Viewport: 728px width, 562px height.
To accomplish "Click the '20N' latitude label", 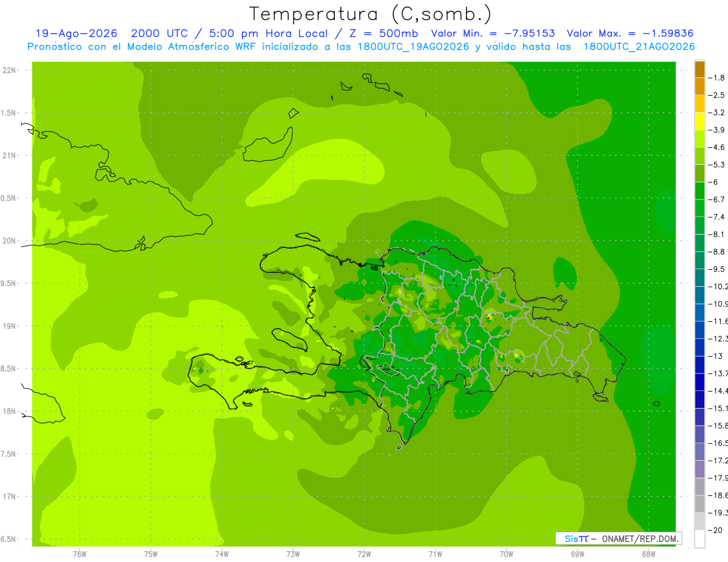I will click(x=10, y=241).
